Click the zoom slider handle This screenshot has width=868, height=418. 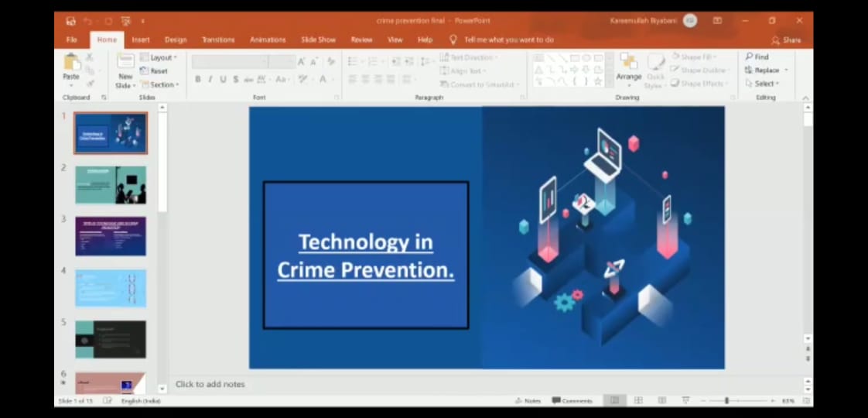pyautogui.click(x=726, y=401)
